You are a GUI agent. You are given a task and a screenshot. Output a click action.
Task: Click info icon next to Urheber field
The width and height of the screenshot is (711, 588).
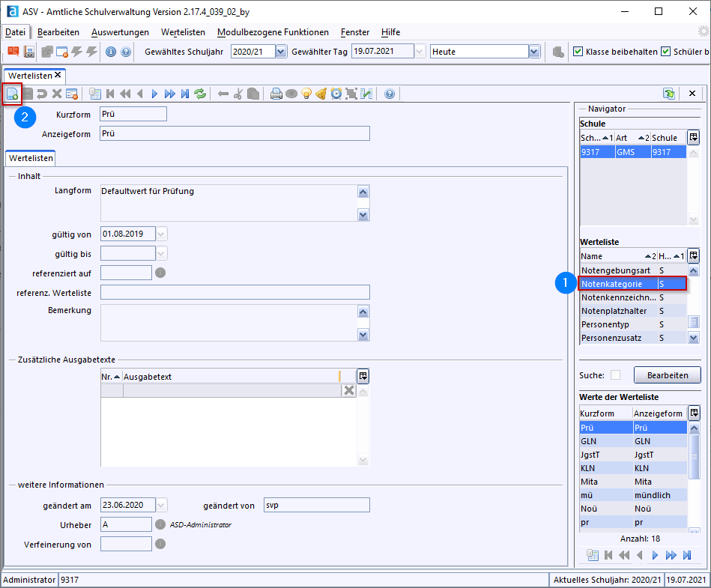160,524
